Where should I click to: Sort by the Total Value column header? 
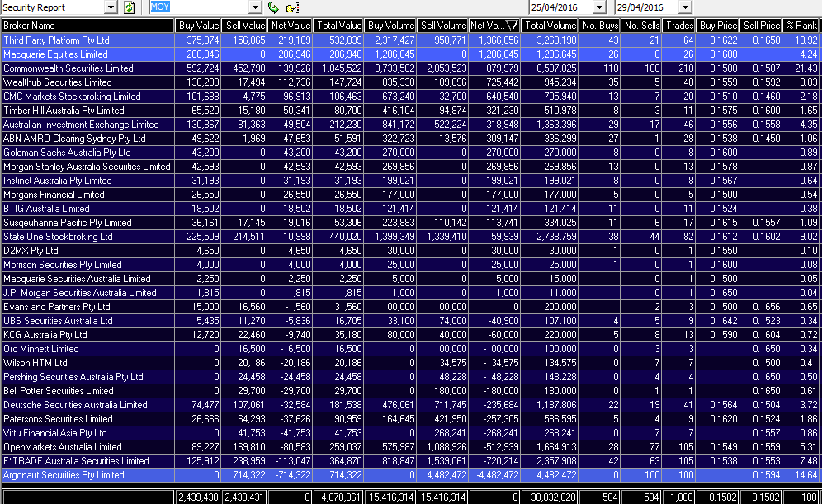point(338,26)
